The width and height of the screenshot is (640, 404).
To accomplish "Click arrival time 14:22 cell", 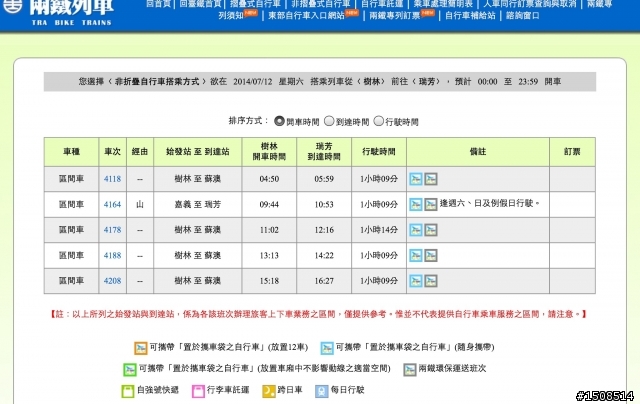I will (324, 255).
